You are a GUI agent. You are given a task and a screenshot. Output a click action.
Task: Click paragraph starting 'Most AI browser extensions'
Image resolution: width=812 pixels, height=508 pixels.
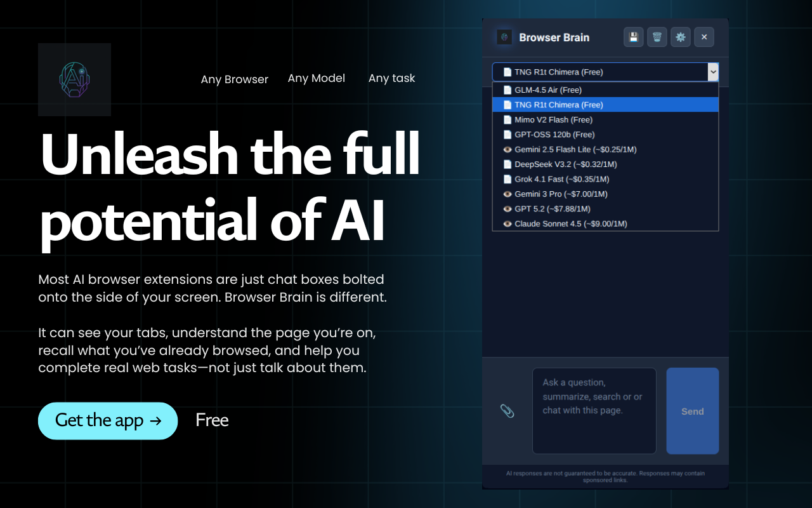pyautogui.click(x=213, y=288)
